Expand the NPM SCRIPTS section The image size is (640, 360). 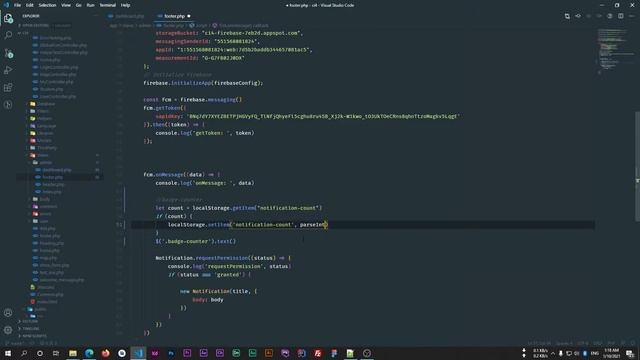click(x=34, y=336)
